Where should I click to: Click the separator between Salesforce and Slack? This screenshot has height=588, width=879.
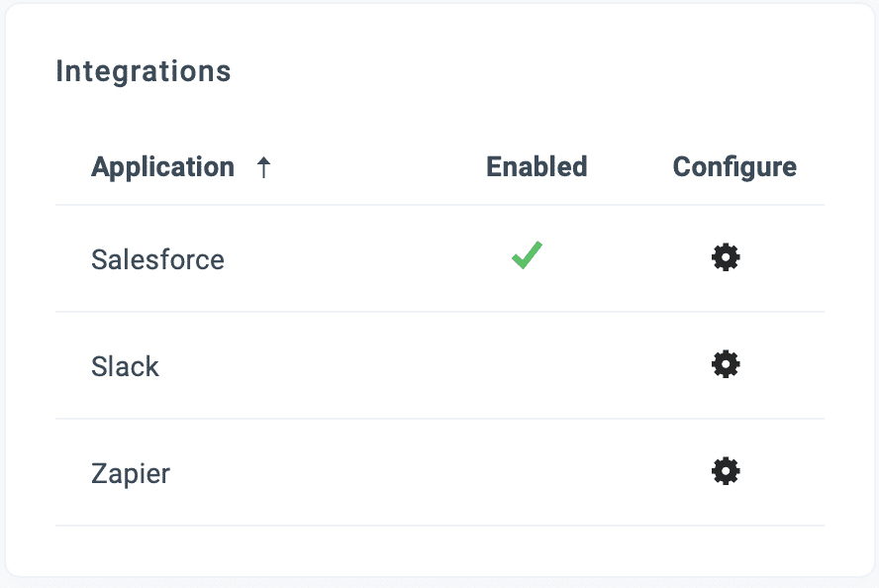coord(439,312)
